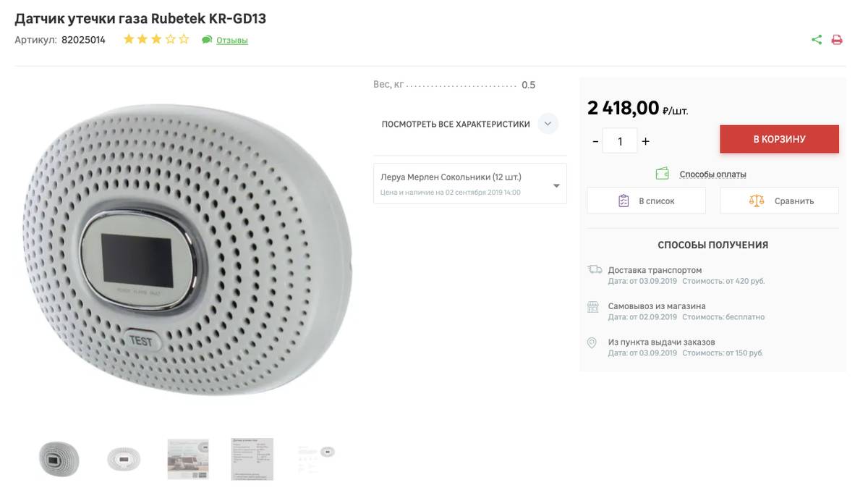Add product with В корзину button
Image resolution: width=868 pixels, height=501 pixels.
click(x=779, y=139)
